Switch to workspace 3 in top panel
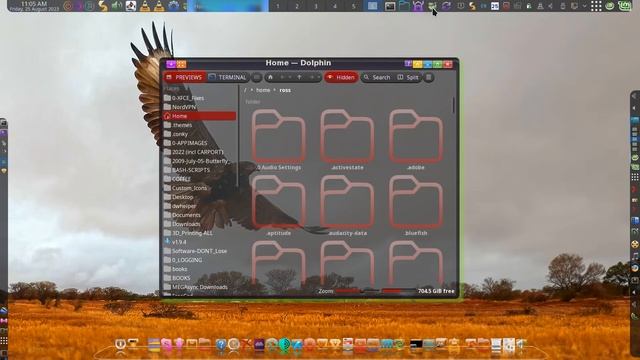 [316, 6]
